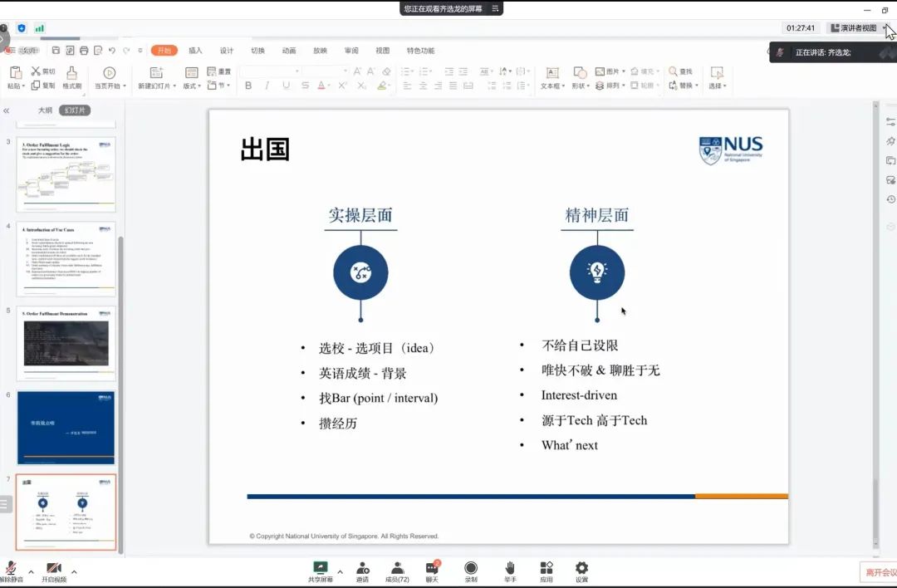Select slide 6 thumbnail with blue background
Screen dimensions: 897x588
pyautogui.click(x=66, y=428)
